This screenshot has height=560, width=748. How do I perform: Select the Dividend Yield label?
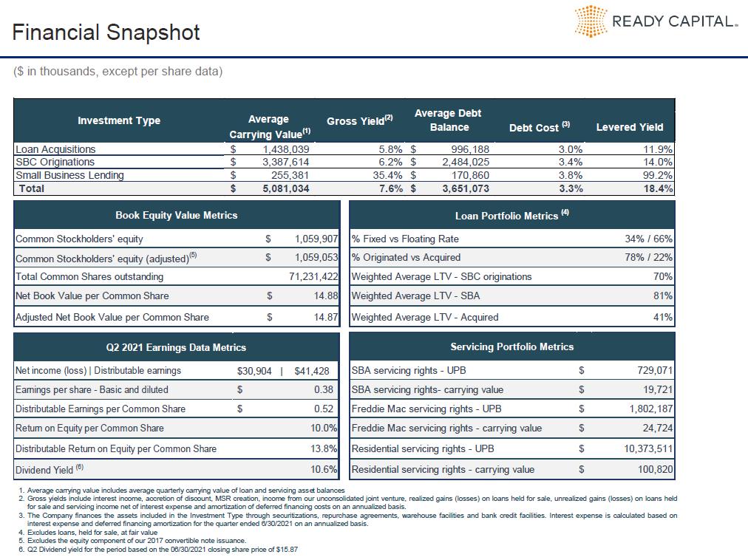click(x=49, y=469)
